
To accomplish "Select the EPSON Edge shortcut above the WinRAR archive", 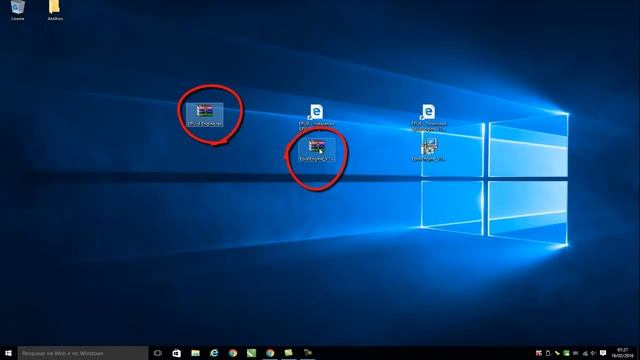I will 316,117.
